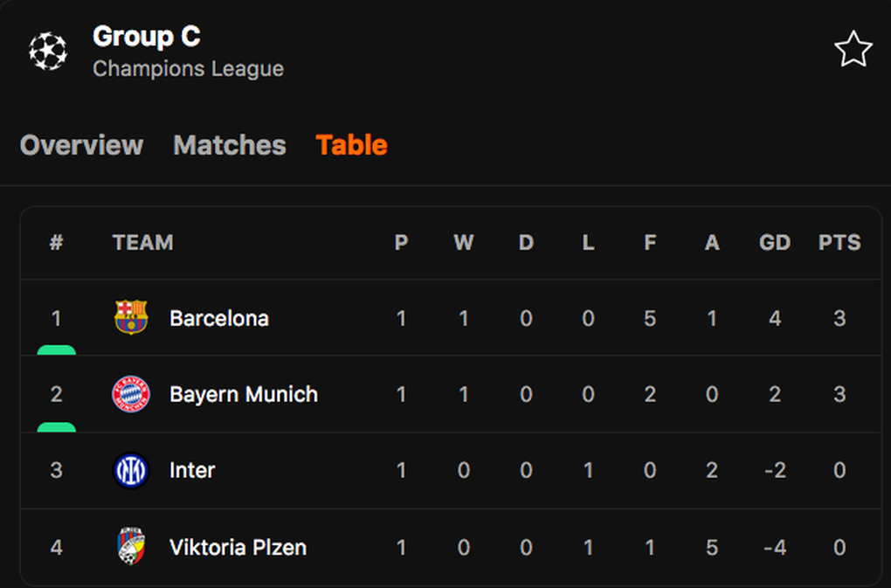Click the Inter club crest
891x588 pixels.
(x=131, y=470)
